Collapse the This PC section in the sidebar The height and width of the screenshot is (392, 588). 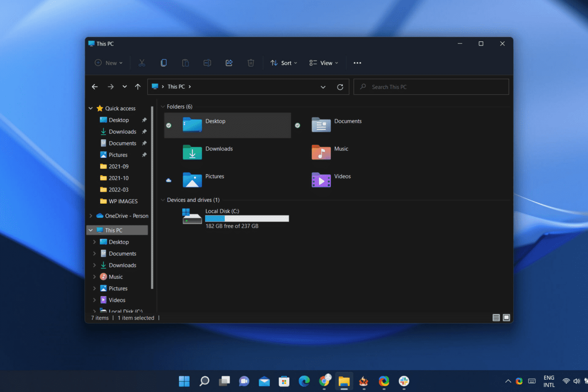coord(91,230)
